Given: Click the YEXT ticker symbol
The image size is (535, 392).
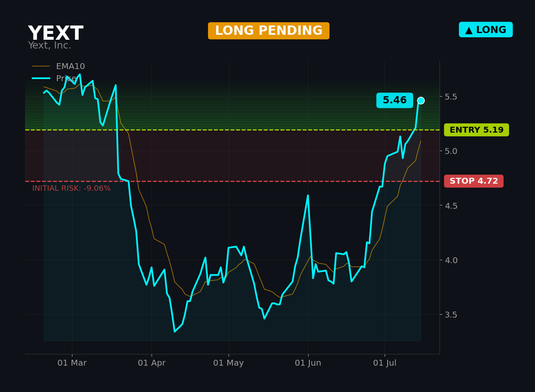Looking at the screenshot, I should click(56, 33).
